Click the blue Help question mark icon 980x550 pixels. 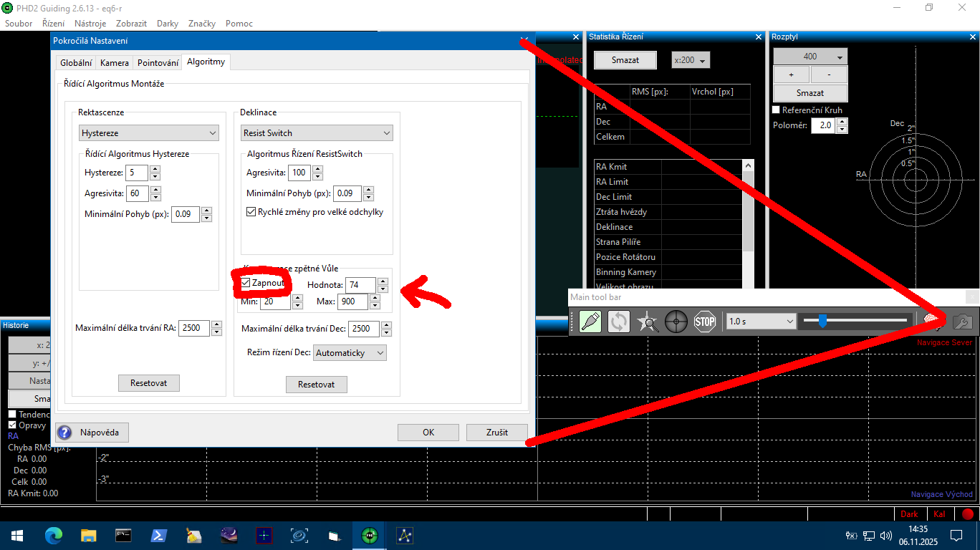pos(64,433)
